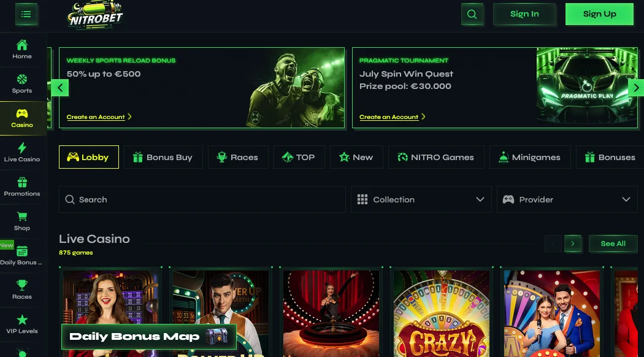
Task: Open Races in the sidebar
Action: point(22,290)
